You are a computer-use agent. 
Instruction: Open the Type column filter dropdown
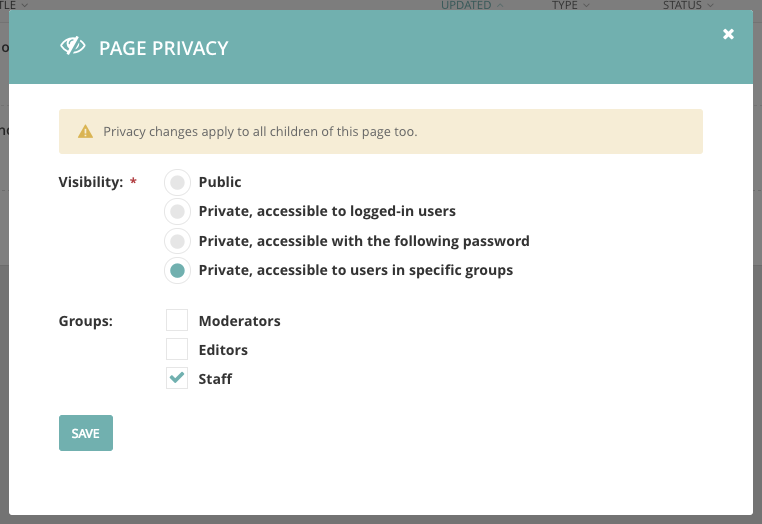[571, 5]
